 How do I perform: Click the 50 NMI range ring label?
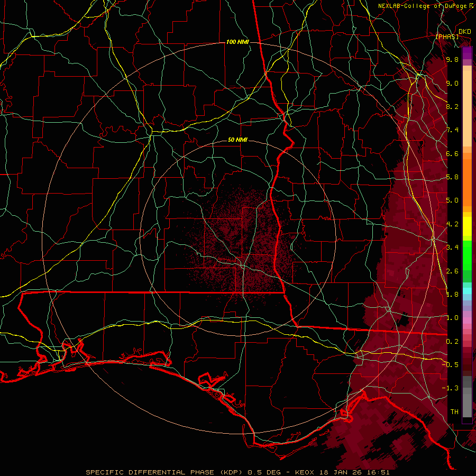(237, 140)
